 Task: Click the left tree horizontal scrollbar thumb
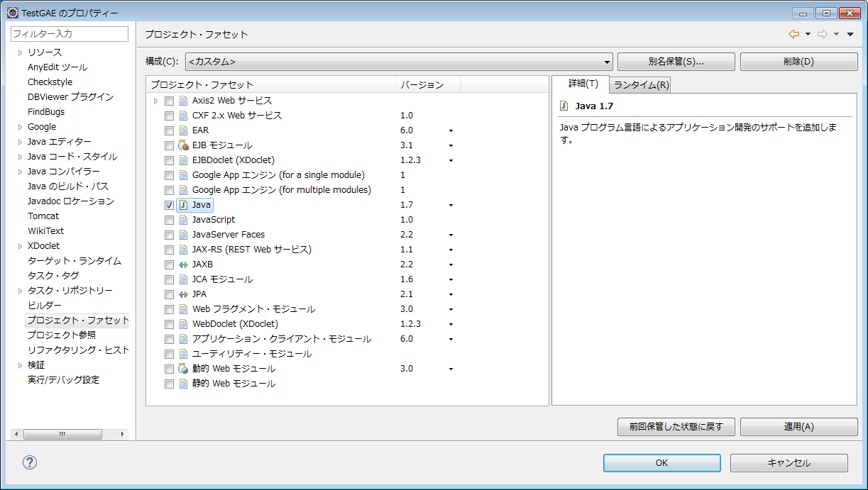click(x=62, y=434)
